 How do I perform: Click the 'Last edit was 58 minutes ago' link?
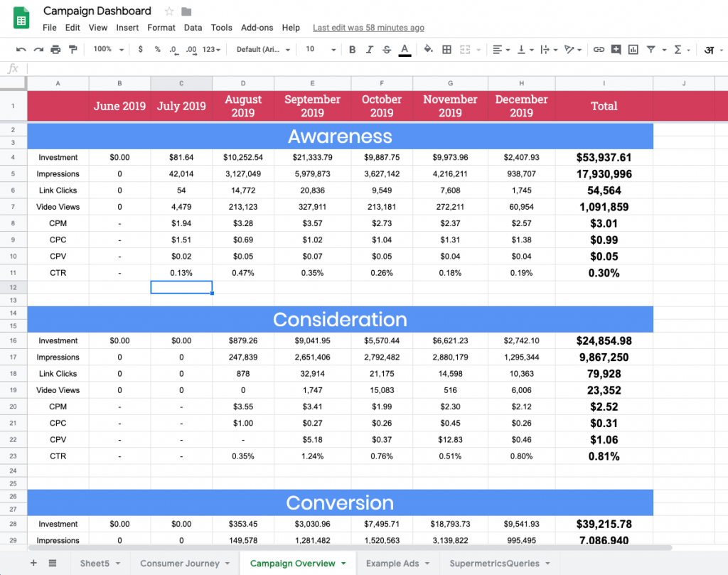368,28
